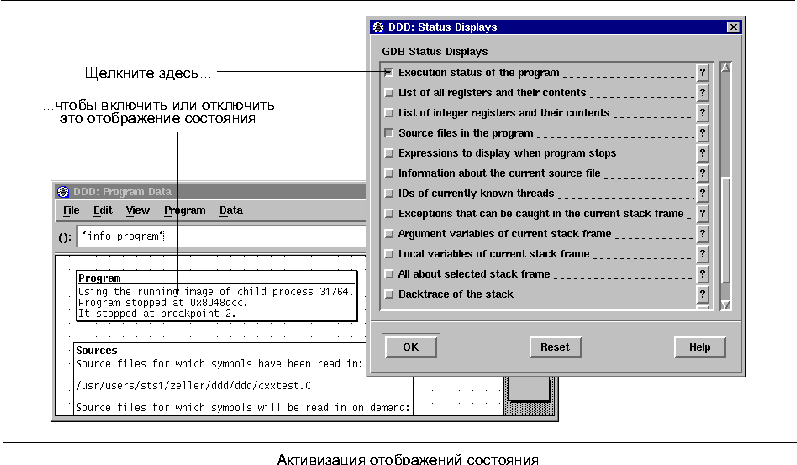Viewport: 797px width, 465px height.
Task: Click DDD icon in Program Data title bar
Action: 63,192
